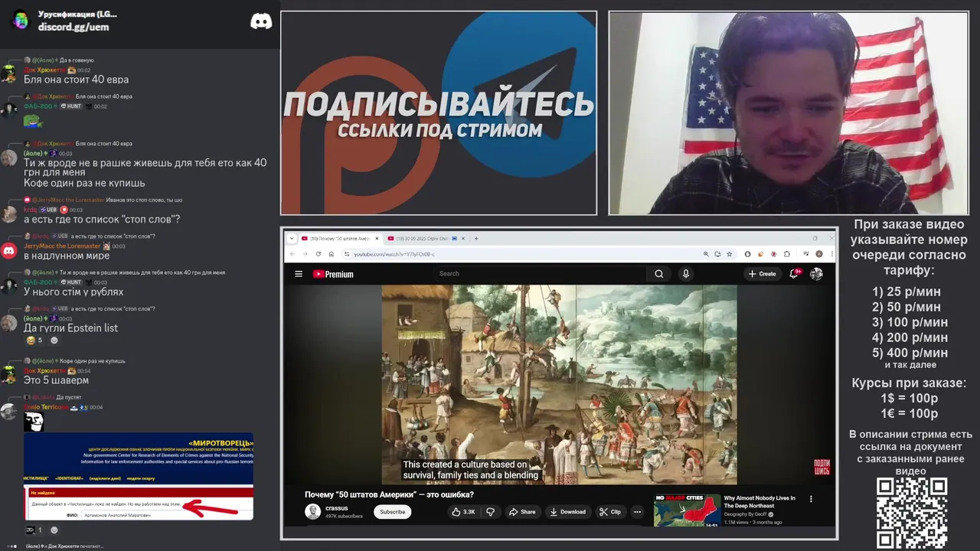Go to YouTube Premium home logo
Viewport: 980px width, 551px height.
[333, 274]
